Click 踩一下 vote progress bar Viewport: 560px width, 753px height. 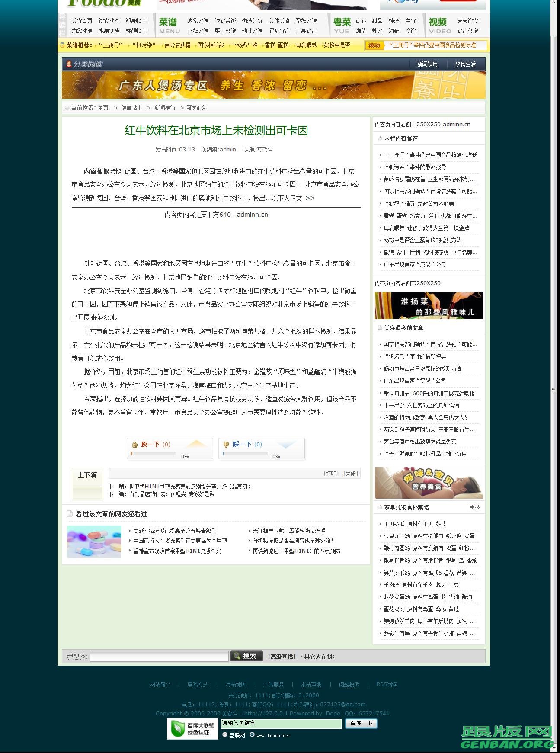point(245,454)
